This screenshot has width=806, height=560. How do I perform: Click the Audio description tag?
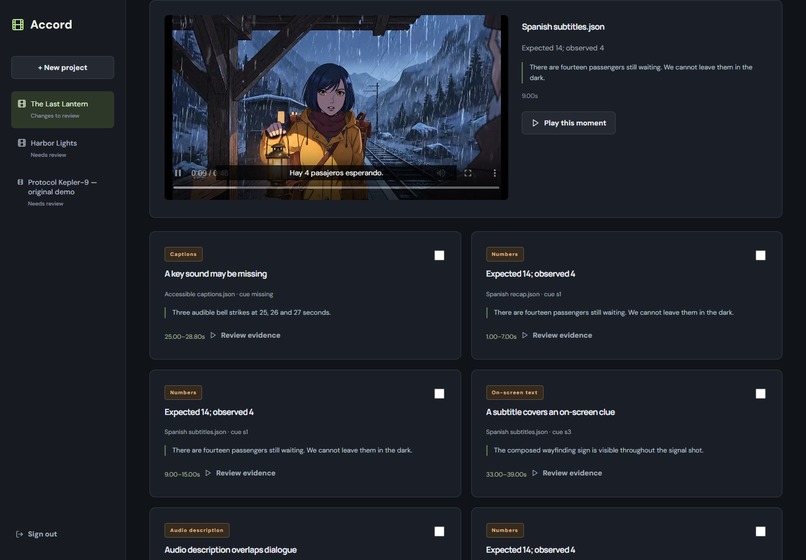[197, 530]
